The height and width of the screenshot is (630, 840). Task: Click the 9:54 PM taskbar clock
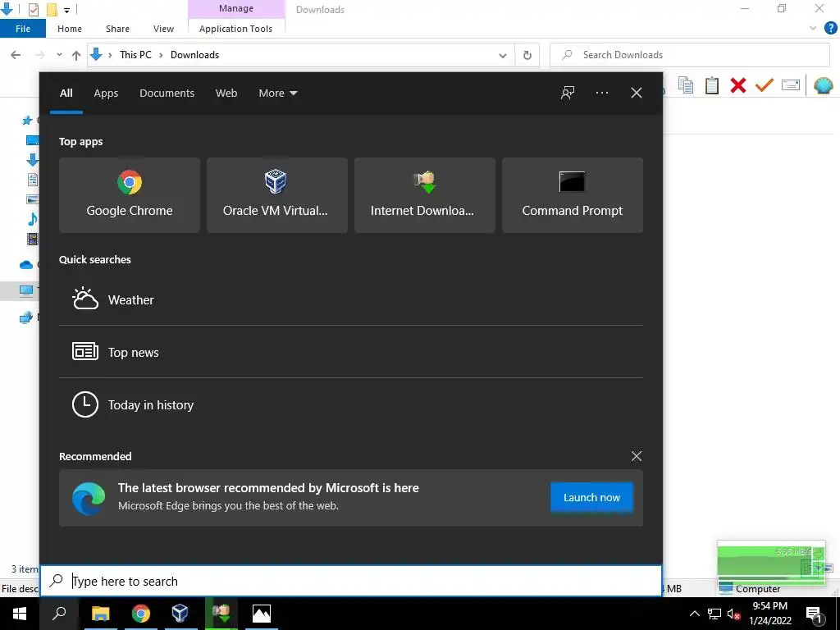[x=769, y=614]
